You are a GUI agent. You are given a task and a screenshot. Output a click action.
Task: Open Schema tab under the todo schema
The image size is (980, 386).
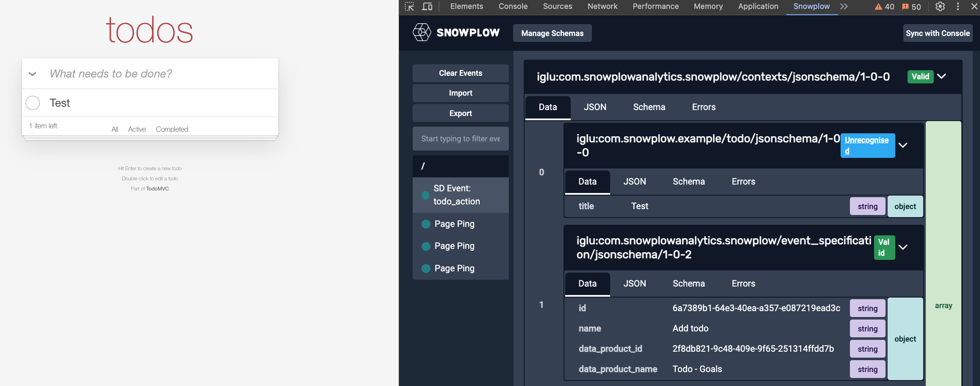[x=689, y=182]
